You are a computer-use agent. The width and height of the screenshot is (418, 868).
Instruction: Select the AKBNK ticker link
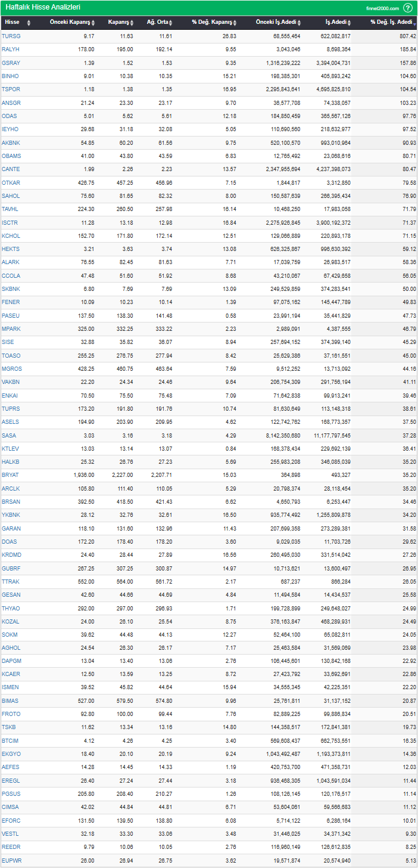tap(11, 142)
